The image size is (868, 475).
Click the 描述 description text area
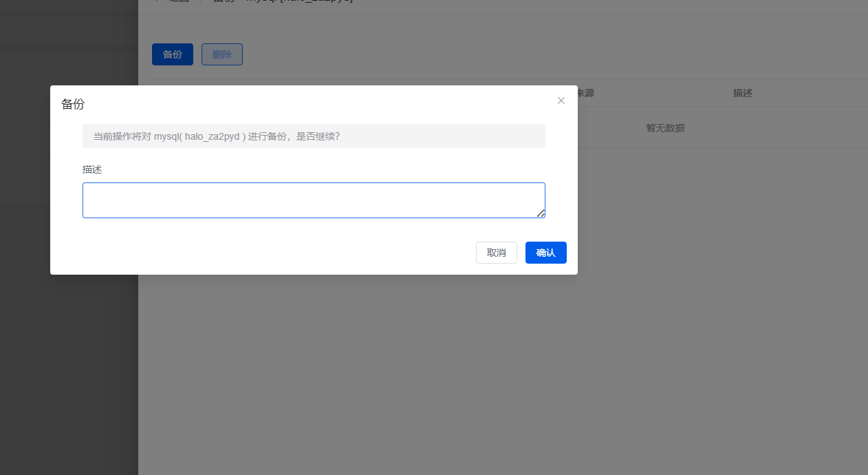(x=313, y=200)
